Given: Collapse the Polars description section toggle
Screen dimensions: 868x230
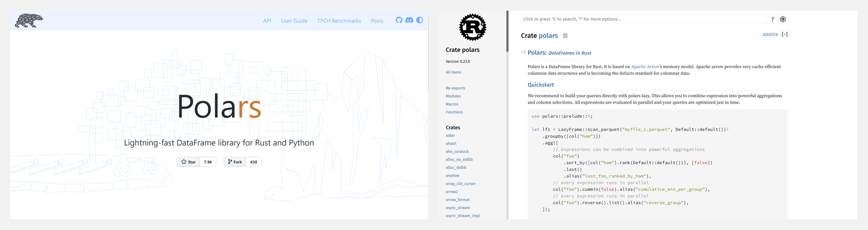Looking at the screenshot, I should pos(523,52).
